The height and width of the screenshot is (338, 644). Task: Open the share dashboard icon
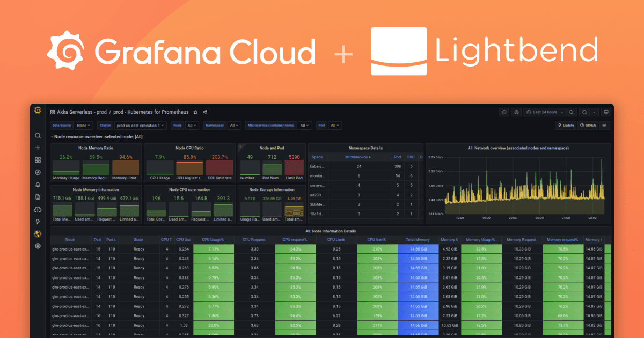coord(205,112)
